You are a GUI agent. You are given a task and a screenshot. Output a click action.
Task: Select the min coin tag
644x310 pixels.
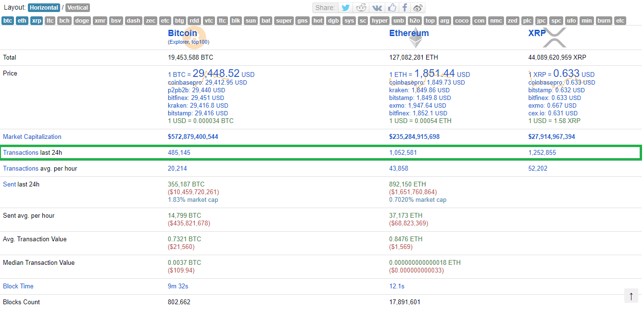(586, 21)
